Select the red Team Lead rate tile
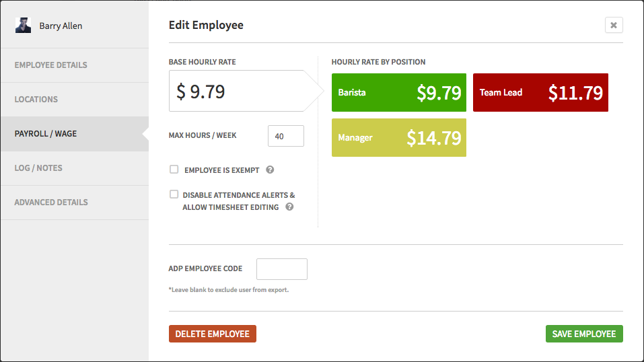Screen dimensions: 644x362 pos(540,92)
